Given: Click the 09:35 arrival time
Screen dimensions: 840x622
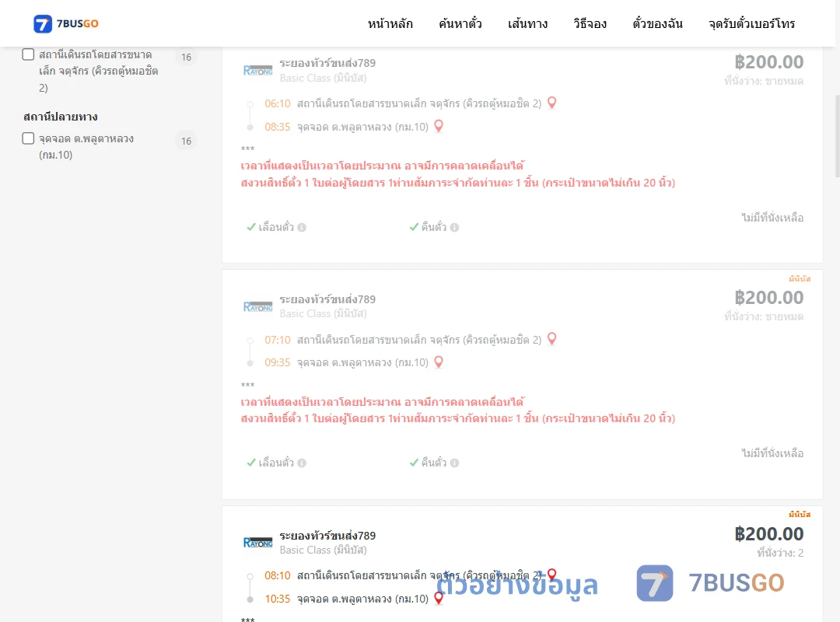Looking at the screenshot, I should 278,362.
